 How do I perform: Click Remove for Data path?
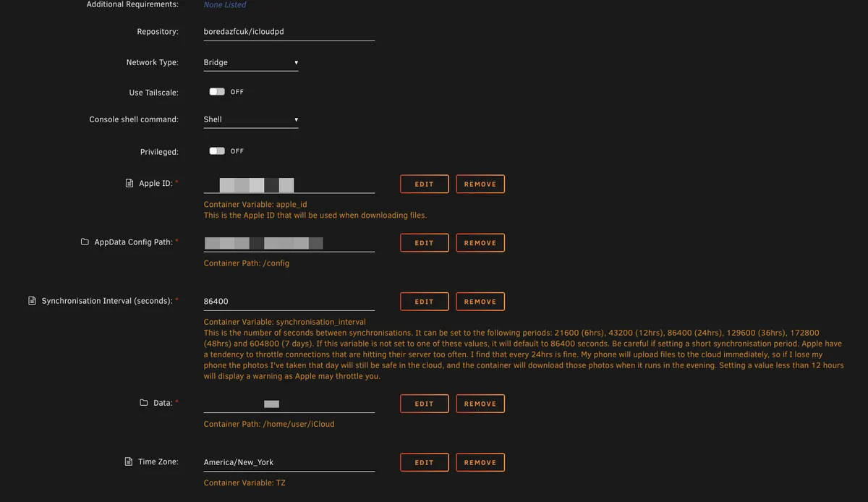coord(480,404)
